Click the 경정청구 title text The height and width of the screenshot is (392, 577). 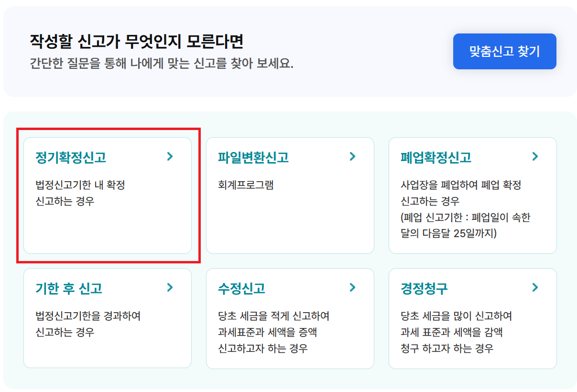click(x=419, y=287)
